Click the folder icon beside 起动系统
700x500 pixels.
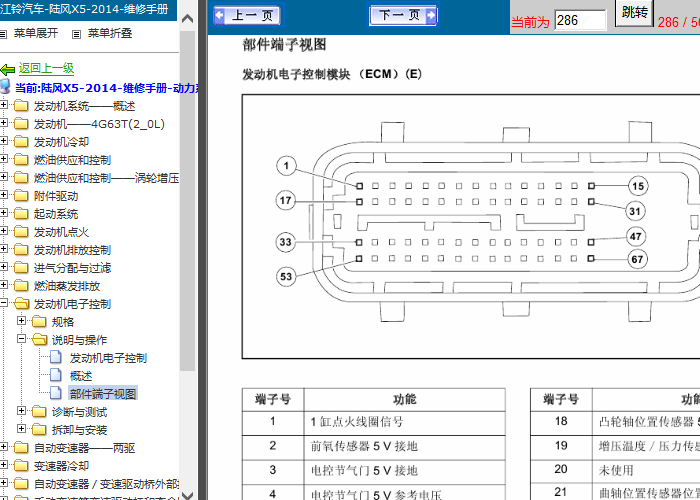click(21, 214)
